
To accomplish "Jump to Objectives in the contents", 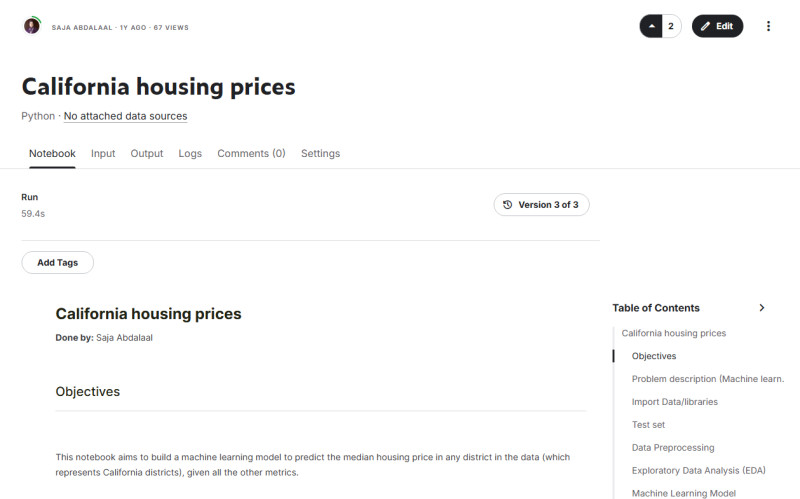I will 654,356.
